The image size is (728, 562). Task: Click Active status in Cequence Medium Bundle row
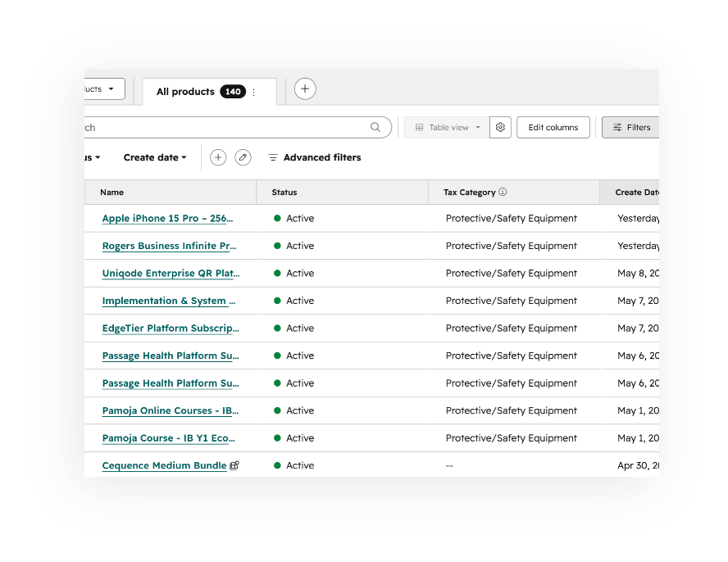[293, 465]
